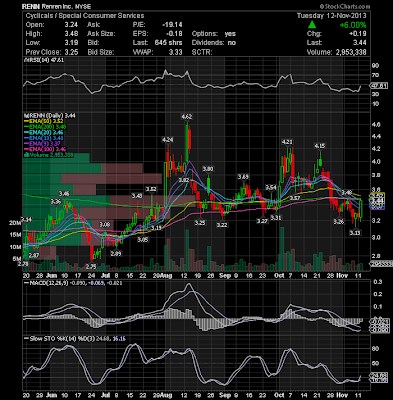This screenshot has width=393, height=400.
Task: Click the 47.61 RSI axis value tag
Action: pos(380,86)
